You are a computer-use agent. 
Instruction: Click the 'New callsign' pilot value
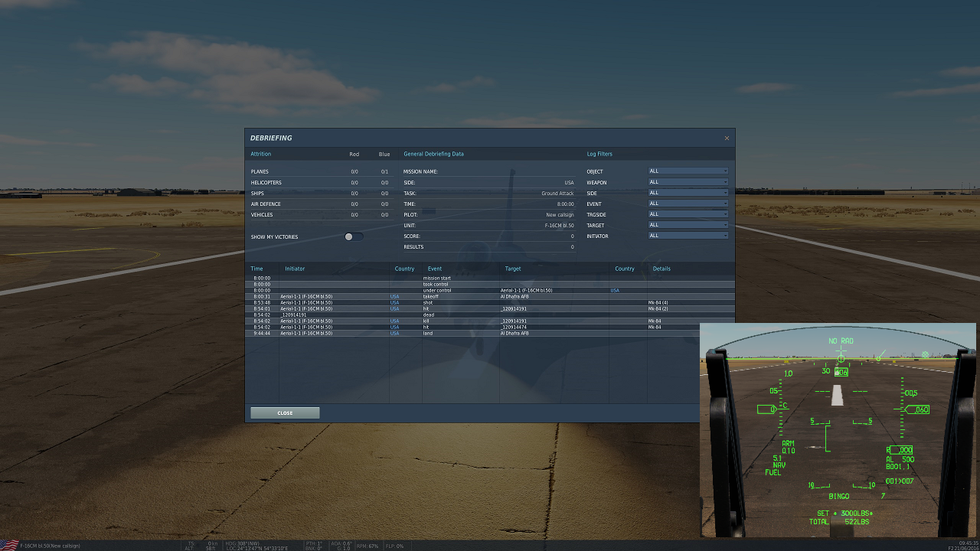[x=560, y=214]
